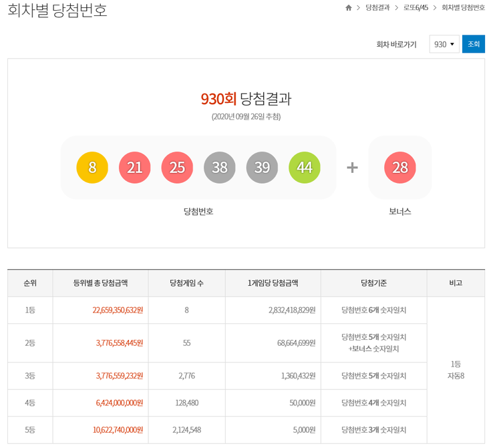This screenshot has height=448, width=501.
Task: Click the 1등 rank cell
Action: (x=30, y=310)
